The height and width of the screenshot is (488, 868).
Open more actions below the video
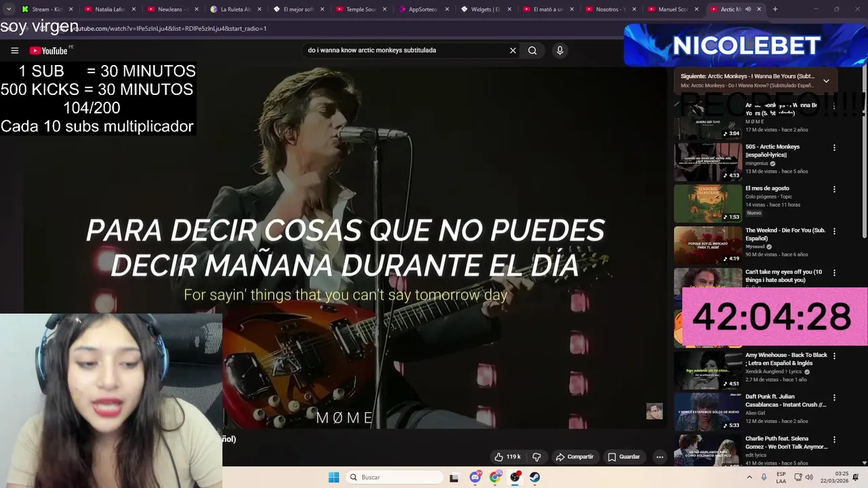tap(659, 457)
